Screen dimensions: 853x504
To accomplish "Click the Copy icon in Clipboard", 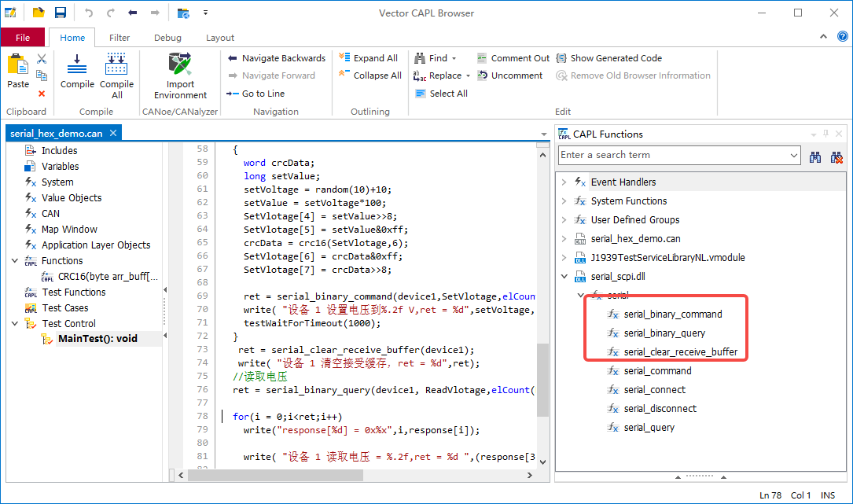I will pyautogui.click(x=42, y=75).
